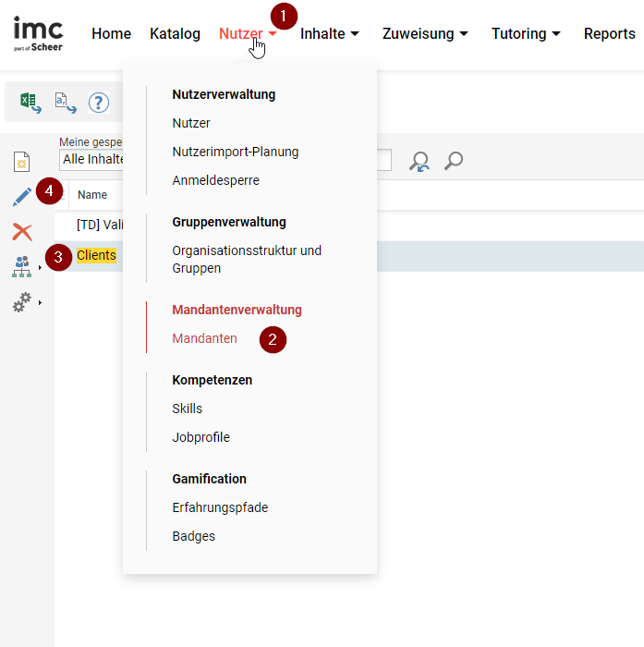
Task: Click the CSV export icon
Action: click(x=66, y=102)
